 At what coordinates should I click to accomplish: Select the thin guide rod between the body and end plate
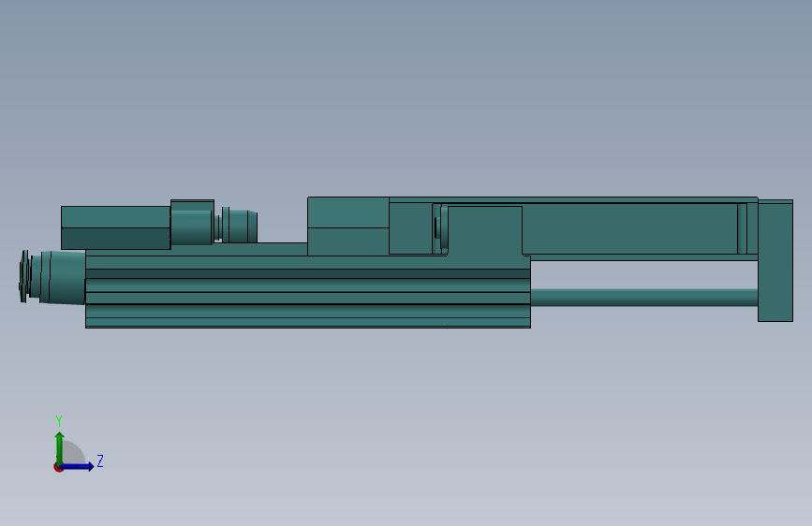pos(644,298)
